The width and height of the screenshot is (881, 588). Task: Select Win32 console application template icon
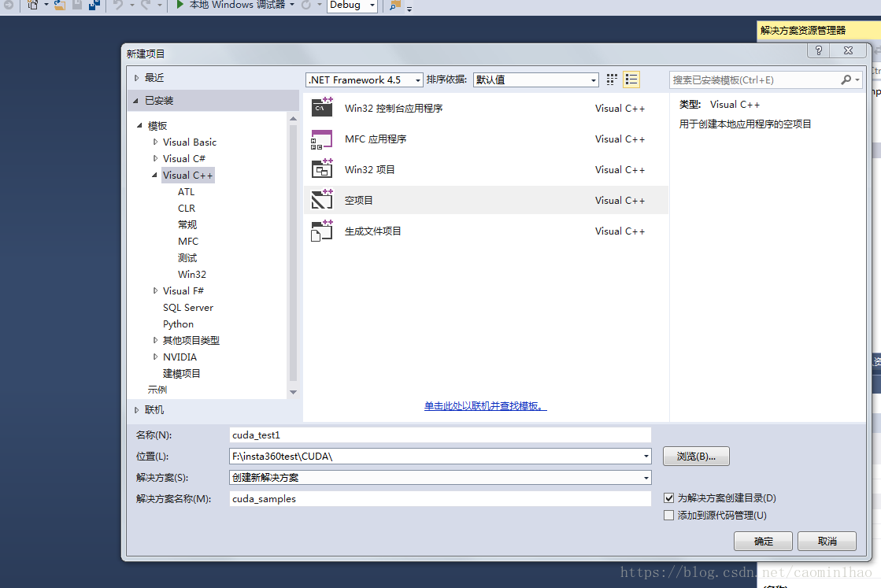coord(322,107)
